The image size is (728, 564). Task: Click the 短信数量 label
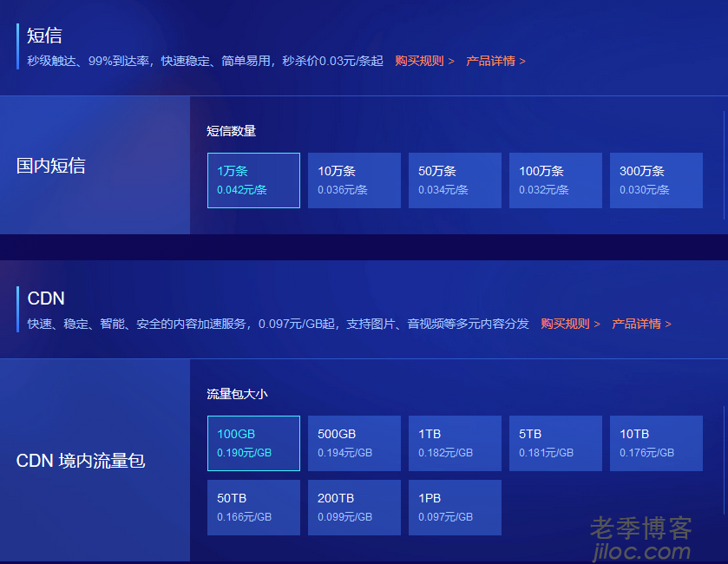231,131
